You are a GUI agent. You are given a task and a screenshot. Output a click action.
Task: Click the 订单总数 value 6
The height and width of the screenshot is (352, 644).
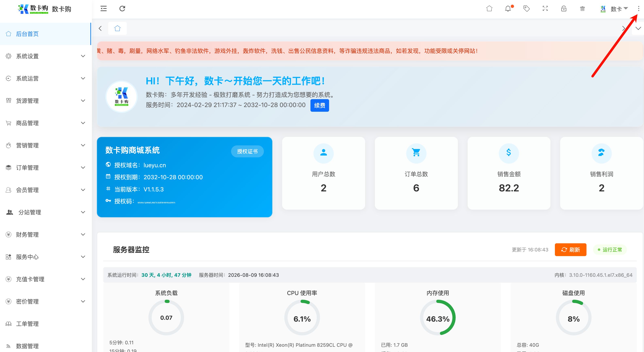pos(416,188)
